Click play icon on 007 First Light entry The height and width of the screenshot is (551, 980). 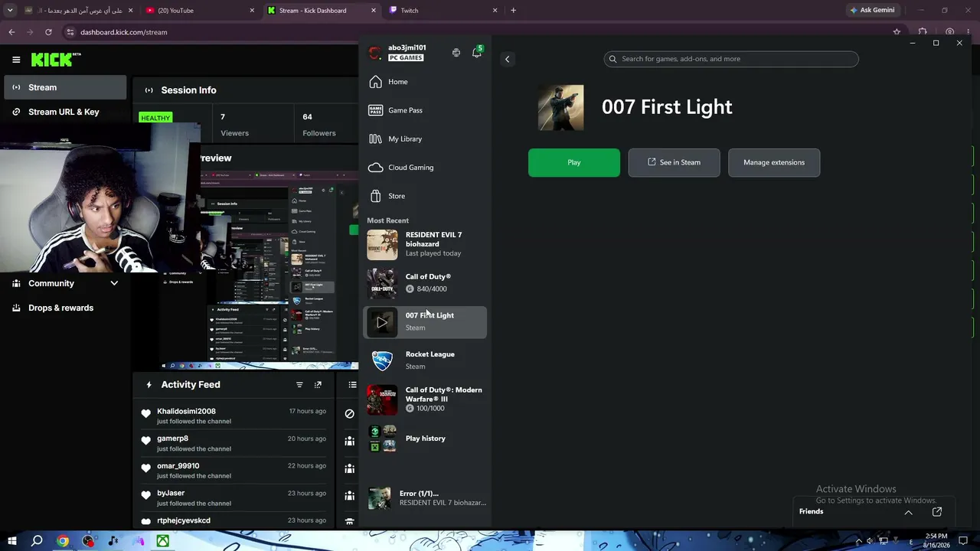382,322
